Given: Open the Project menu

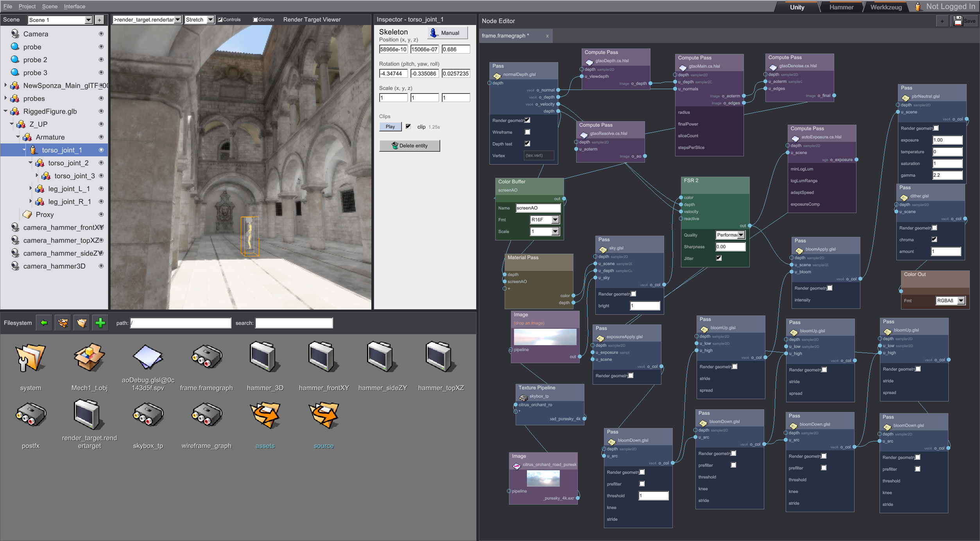Looking at the screenshot, I should click(x=27, y=6).
